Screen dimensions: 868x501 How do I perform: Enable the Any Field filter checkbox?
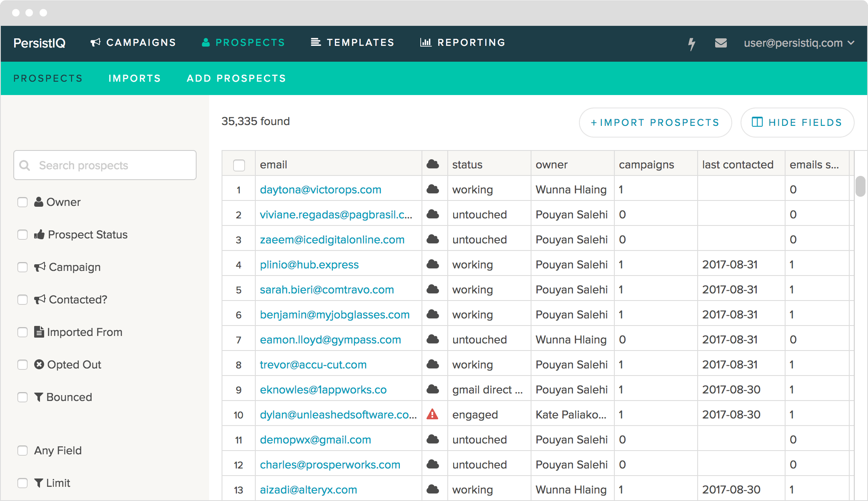(22, 451)
